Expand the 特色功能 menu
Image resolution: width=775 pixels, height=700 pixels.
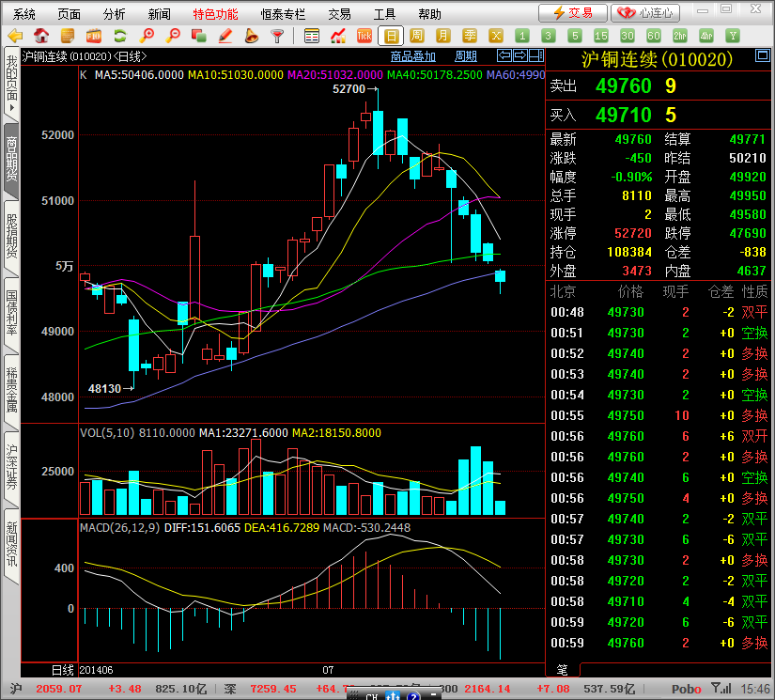tap(215, 14)
